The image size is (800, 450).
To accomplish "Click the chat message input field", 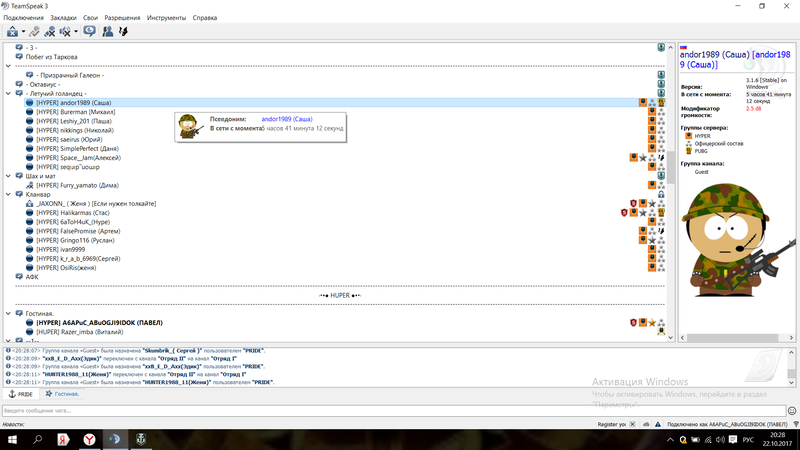I will pyautogui.click(x=393, y=411).
